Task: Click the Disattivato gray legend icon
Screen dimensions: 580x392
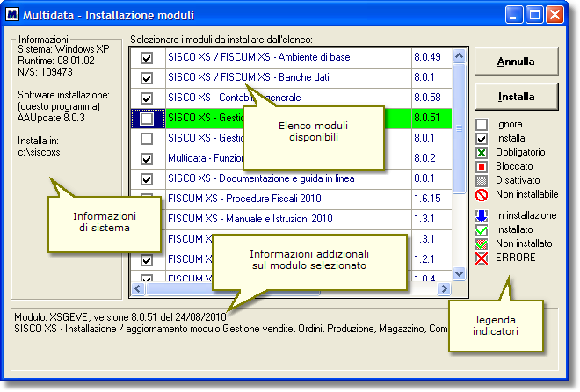Action: click(482, 181)
